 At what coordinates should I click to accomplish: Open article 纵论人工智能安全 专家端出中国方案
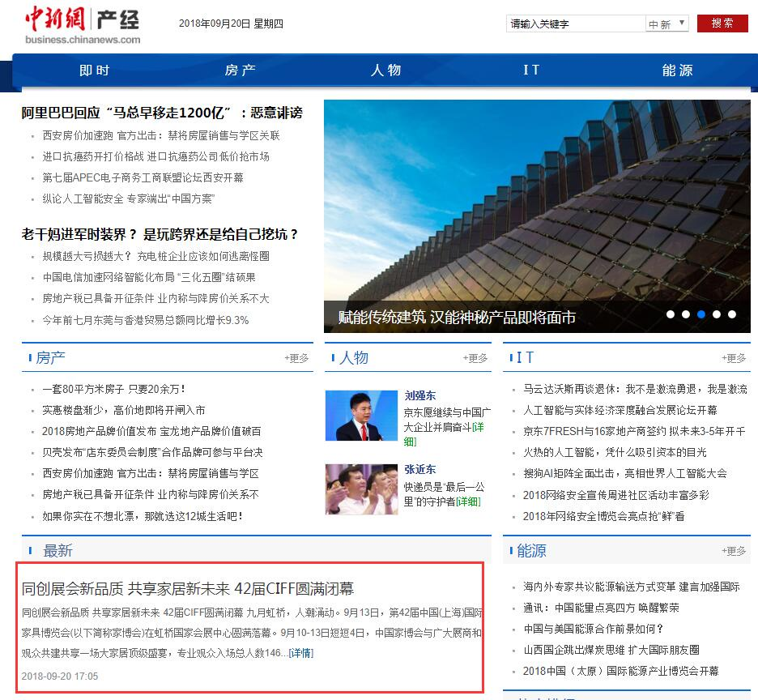click(x=128, y=198)
